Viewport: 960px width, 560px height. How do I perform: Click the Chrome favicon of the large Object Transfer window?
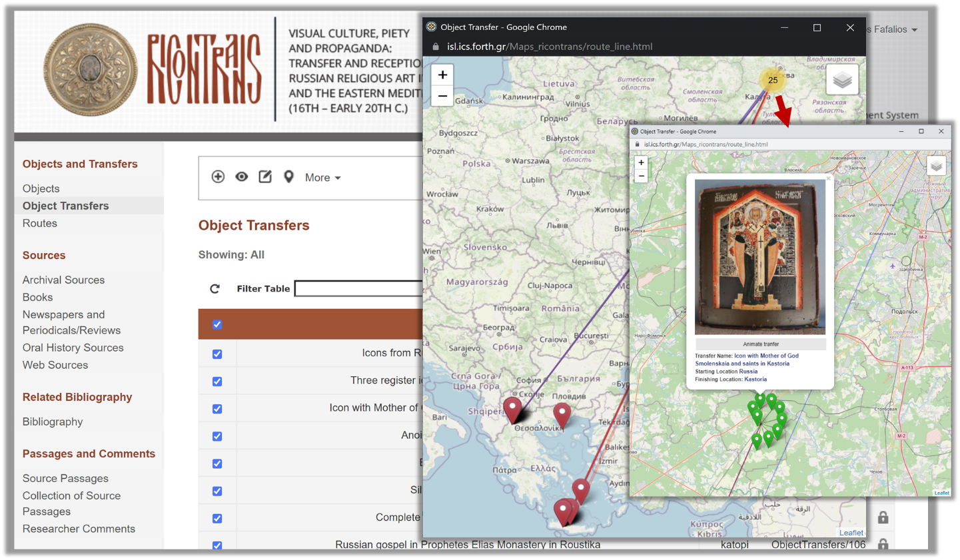[x=431, y=27]
